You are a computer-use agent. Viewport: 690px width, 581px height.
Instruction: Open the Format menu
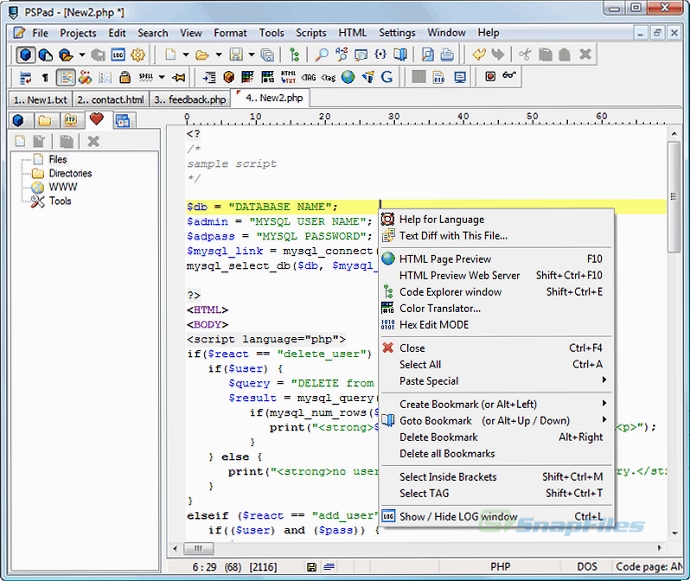(x=230, y=33)
